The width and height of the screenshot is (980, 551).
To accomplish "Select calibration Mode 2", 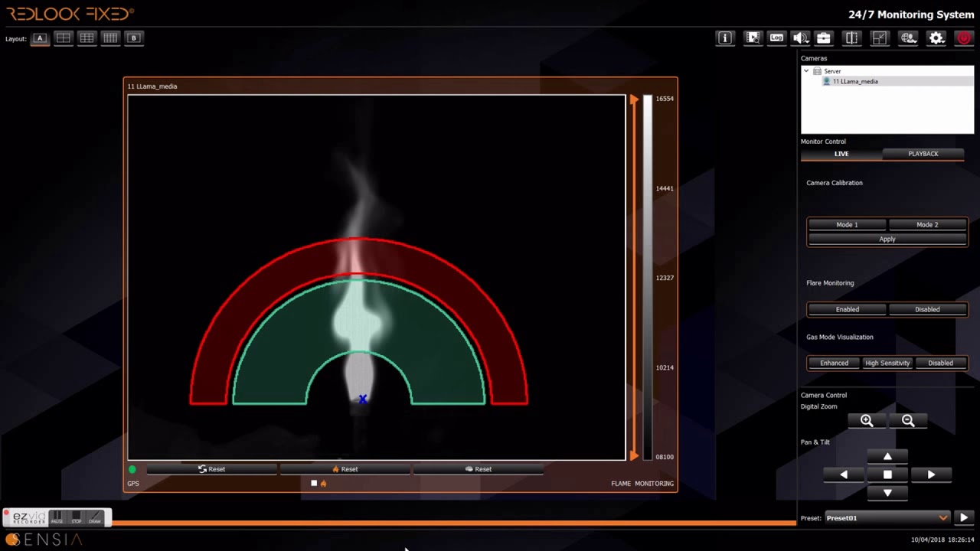I will (x=927, y=225).
